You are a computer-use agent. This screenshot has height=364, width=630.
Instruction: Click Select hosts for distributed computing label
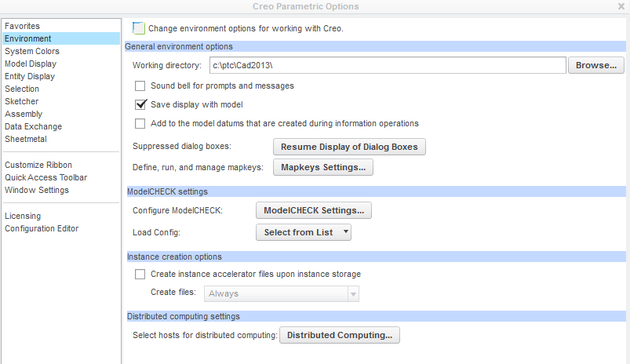(205, 335)
